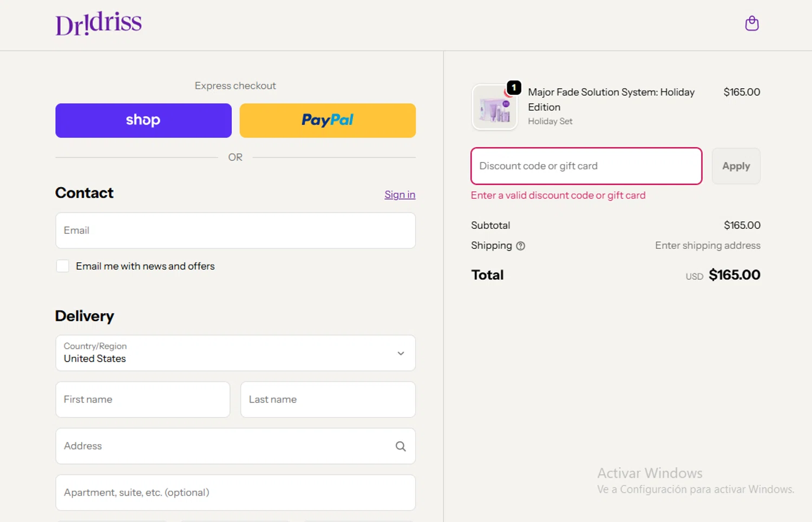Click the Delivery heading
Viewport: 812px width, 522px height.
[84, 316]
